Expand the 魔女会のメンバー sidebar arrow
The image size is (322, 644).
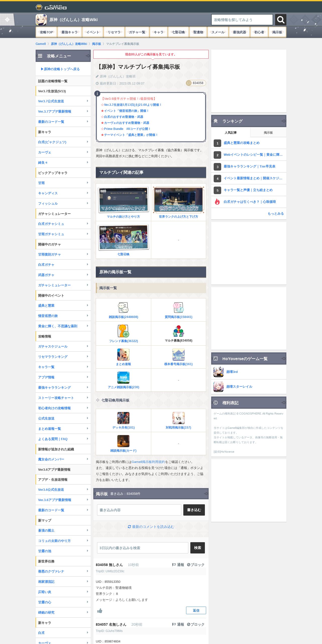(88, 459)
